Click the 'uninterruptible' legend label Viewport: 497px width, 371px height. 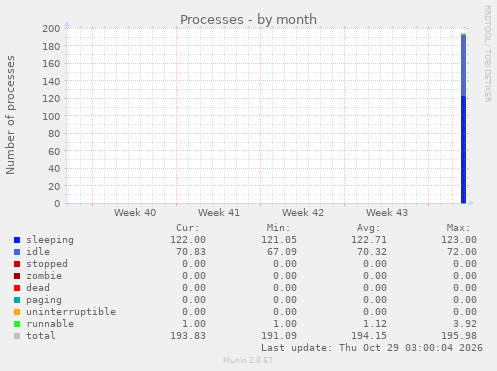[71, 312]
